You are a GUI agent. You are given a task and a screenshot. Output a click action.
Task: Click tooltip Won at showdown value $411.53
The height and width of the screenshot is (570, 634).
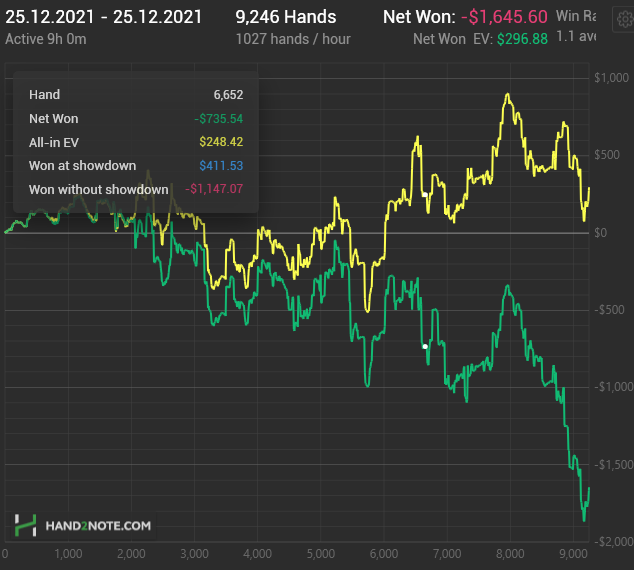coord(221,166)
